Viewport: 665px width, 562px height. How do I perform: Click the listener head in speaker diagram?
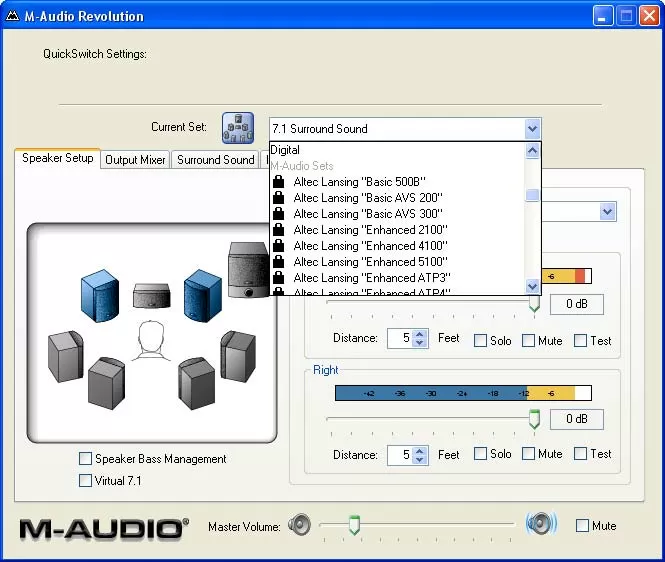point(151,341)
